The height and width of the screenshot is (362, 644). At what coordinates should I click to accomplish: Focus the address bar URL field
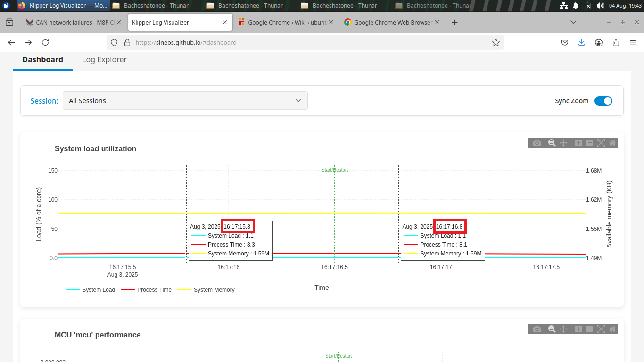point(305,42)
